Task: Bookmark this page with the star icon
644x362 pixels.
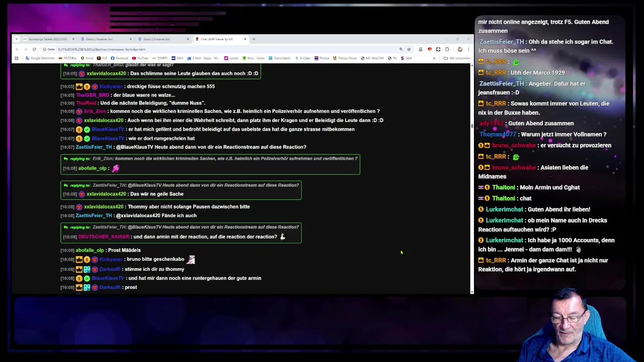Action: (x=409, y=49)
